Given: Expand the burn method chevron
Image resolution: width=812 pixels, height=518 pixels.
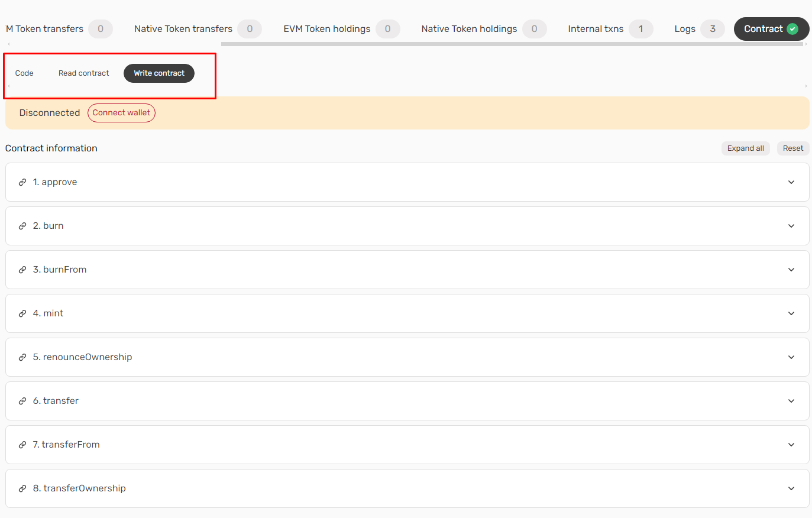Looking at the screenshot, I should click(791, 226).
